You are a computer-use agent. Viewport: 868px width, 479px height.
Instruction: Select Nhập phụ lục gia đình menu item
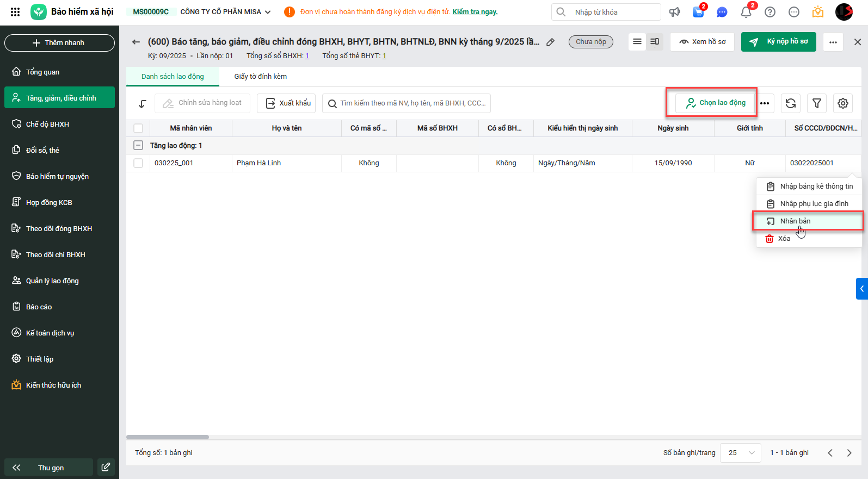pos(810,204)
